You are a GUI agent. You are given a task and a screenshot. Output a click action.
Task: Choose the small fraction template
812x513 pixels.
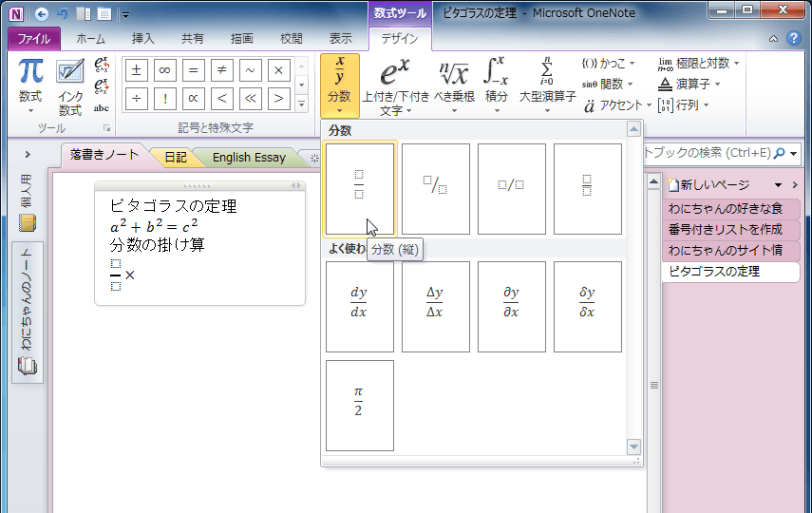coord(588,189)
